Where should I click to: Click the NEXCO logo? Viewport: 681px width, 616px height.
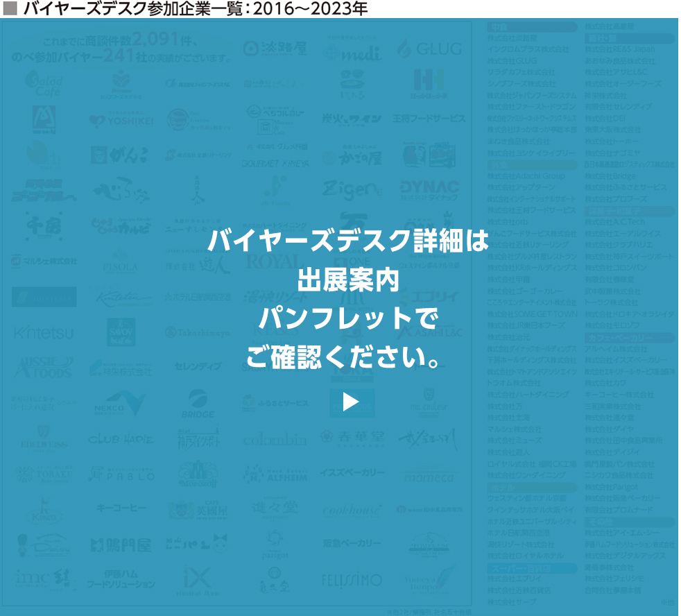click(x=120, y=404)
